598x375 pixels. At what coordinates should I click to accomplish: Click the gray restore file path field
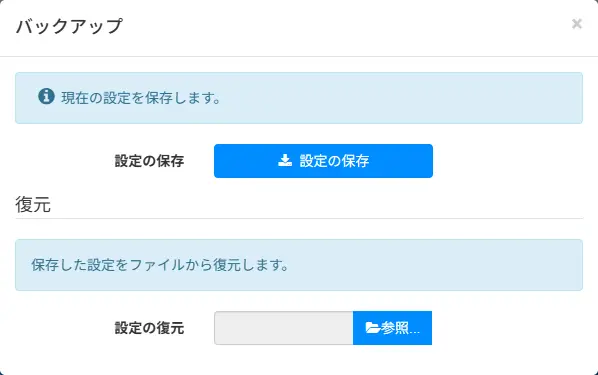(x=283, y=328)
